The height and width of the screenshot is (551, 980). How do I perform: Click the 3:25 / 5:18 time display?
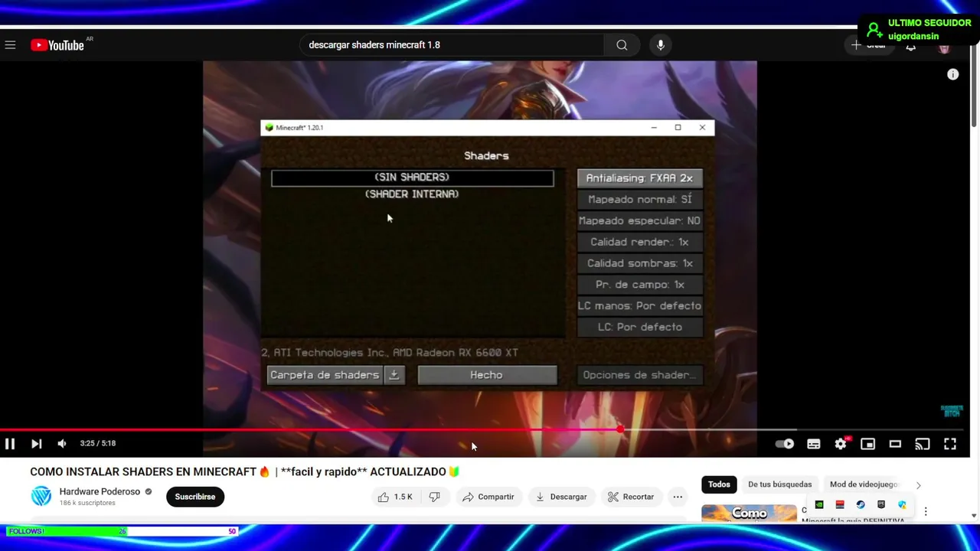pos(98,443)
